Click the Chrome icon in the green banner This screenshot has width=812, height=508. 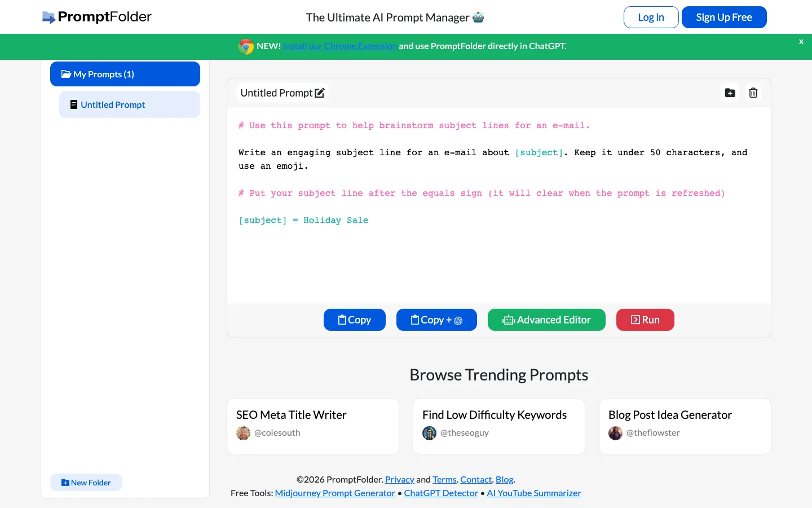pos(246,46)
